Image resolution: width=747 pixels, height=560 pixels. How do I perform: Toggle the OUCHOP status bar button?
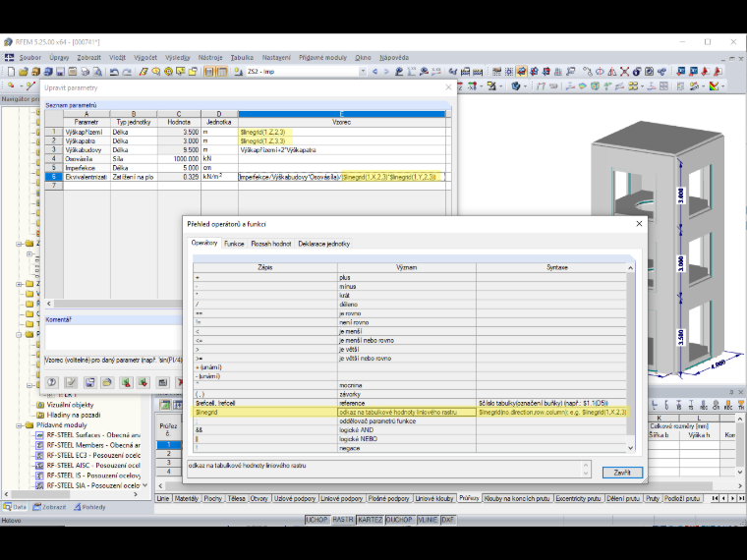pyautogui.click(x=399, y=520)
